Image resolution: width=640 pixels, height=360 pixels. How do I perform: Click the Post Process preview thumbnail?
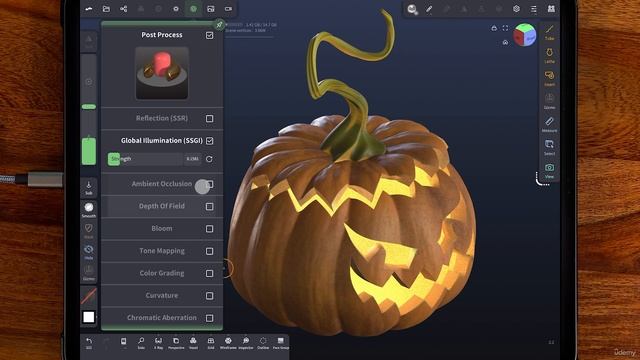click(x=162, y=73)
